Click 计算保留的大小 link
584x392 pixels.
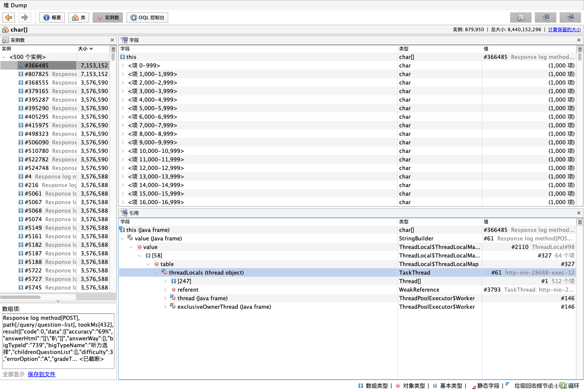pyautogui.click(x=564, y=29)
